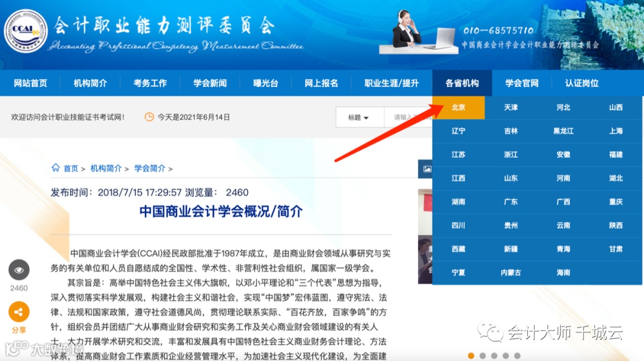Click the image icon beside the province menu
The height and width of the screenshot is (361, 644).
[x=427, y=169]
